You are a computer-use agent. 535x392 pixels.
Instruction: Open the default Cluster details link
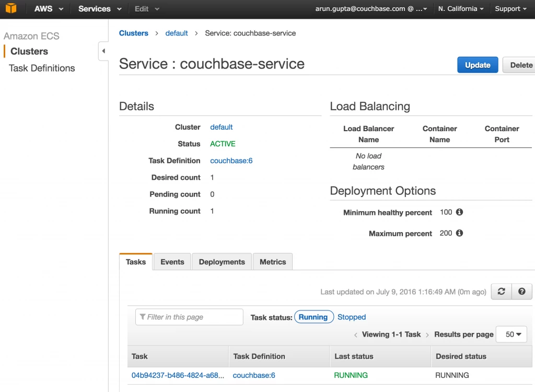[222, 127]
